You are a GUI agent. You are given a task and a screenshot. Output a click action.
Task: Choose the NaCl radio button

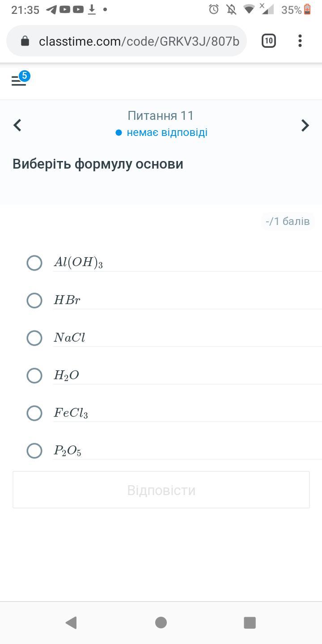(x=34, y=338)
